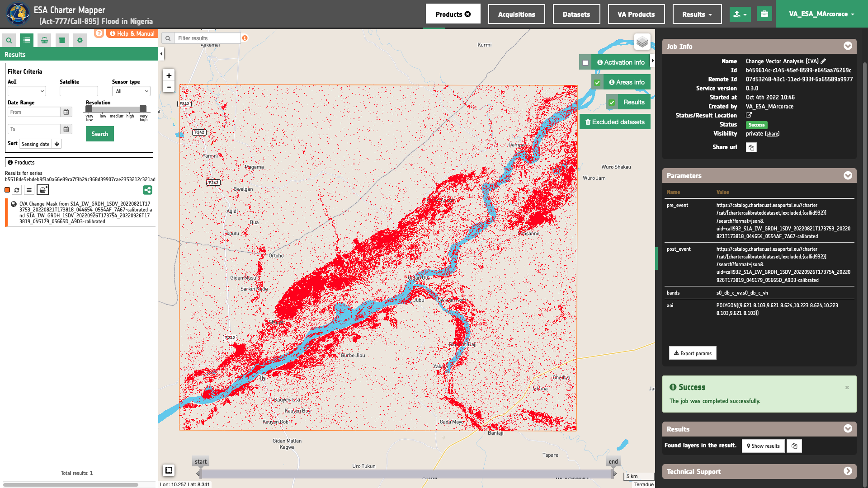Open the results list tab icon
Image resolution: width=868 pixels, height=488 pixels.
[27, 40]
